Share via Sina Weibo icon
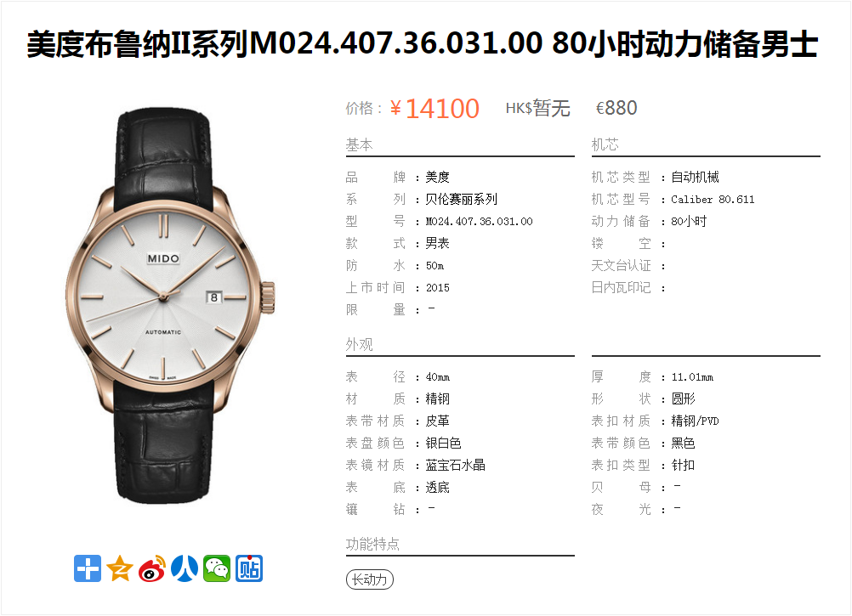This screenshot has width=852, height=616. pos(152,568)
